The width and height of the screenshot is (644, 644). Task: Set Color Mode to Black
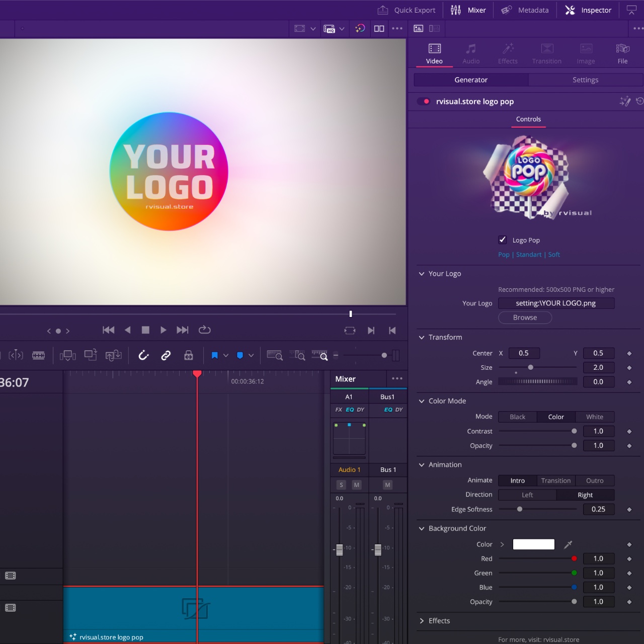(517, 417)
